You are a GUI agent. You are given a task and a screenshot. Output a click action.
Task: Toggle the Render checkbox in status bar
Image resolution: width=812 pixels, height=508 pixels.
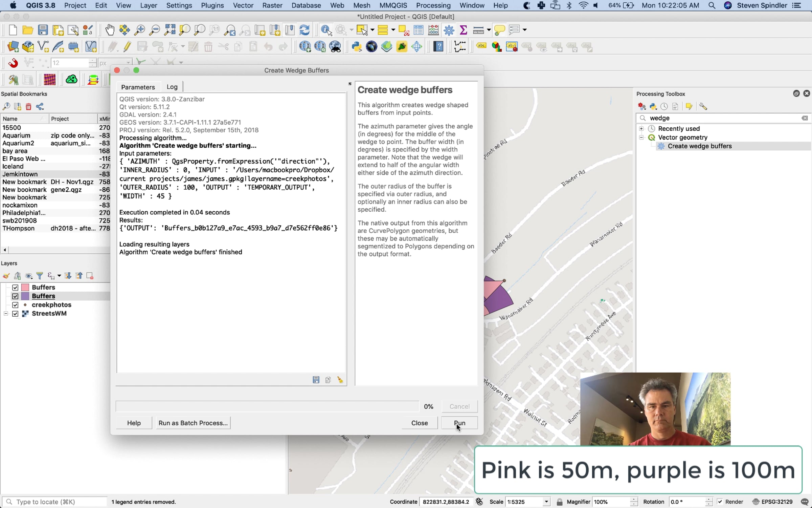(720, 502)
